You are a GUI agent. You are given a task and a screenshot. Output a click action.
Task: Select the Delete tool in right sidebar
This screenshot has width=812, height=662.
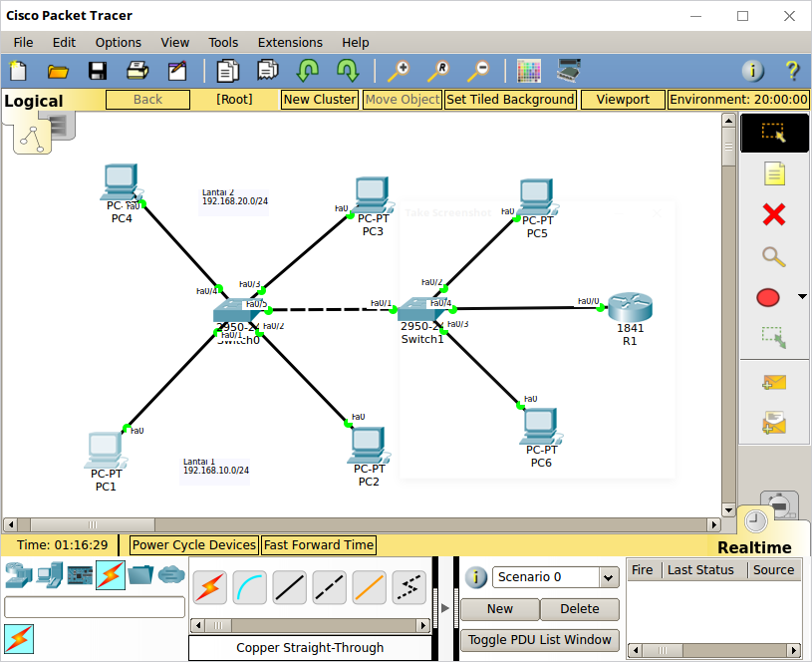772,215
